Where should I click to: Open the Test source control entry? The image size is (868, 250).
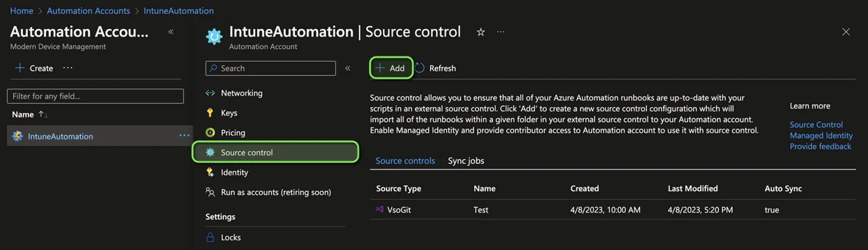[x=481, y=210]
